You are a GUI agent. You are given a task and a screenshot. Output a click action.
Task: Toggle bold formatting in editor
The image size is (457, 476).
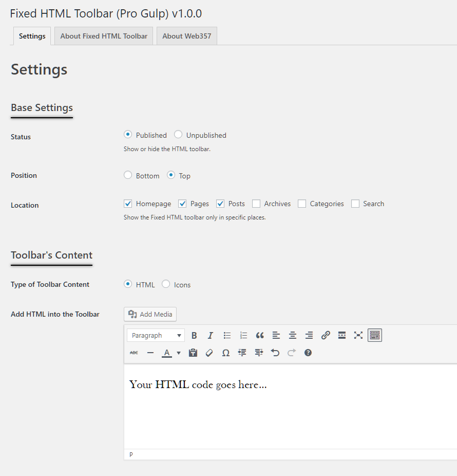tap(195, 336)
